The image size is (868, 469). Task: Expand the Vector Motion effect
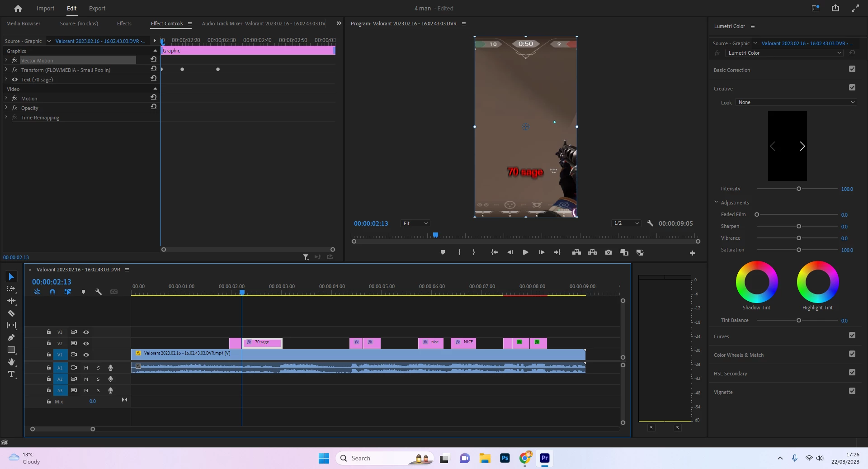coord(6,60)
